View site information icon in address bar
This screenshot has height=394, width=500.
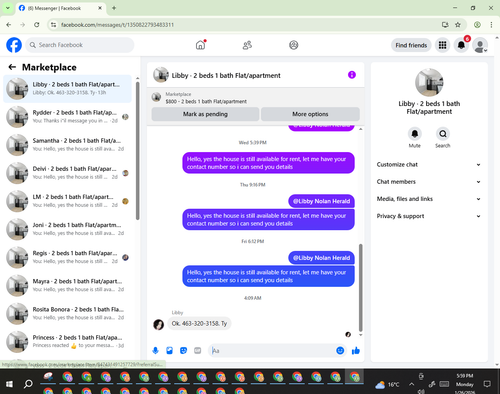(x=53, y=25)
